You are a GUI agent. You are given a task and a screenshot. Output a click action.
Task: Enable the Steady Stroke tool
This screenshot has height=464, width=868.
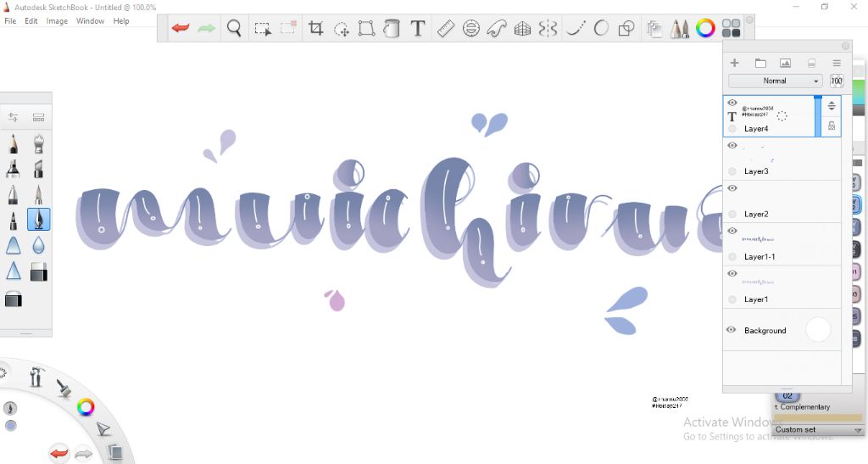[x=576, y=28]
